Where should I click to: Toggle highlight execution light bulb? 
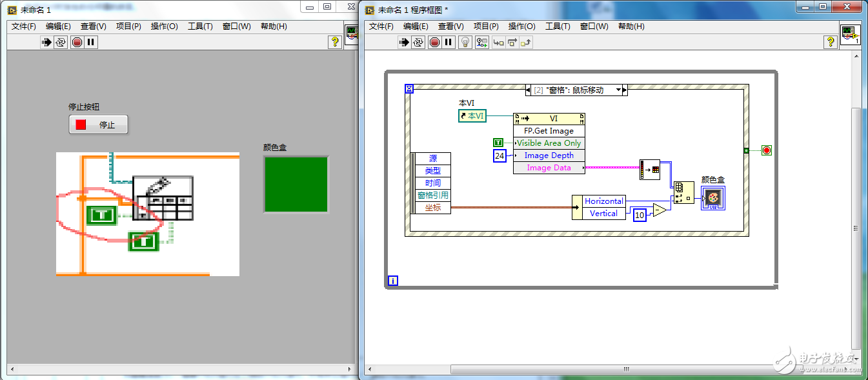pyautogui.click(x=465, y=42)
